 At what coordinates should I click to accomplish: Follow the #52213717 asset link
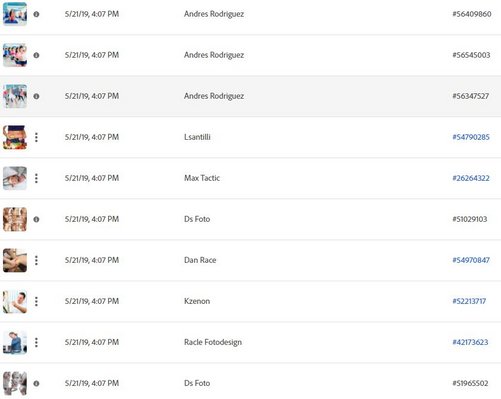pyautogui.click(x=469, y=301)
